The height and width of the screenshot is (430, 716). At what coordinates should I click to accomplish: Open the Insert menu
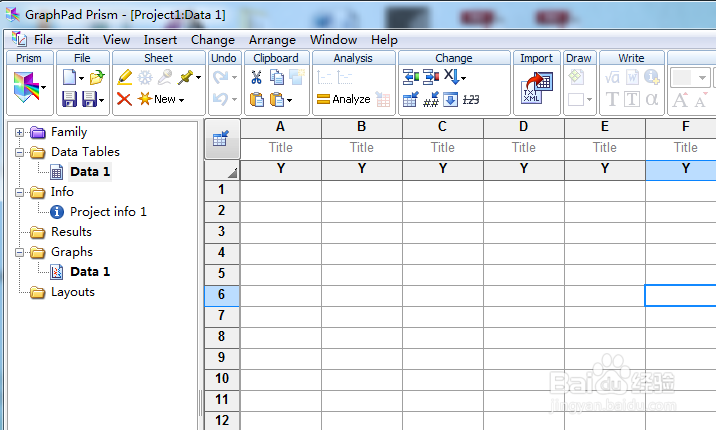pyautogui.click(x=160, y=40)
